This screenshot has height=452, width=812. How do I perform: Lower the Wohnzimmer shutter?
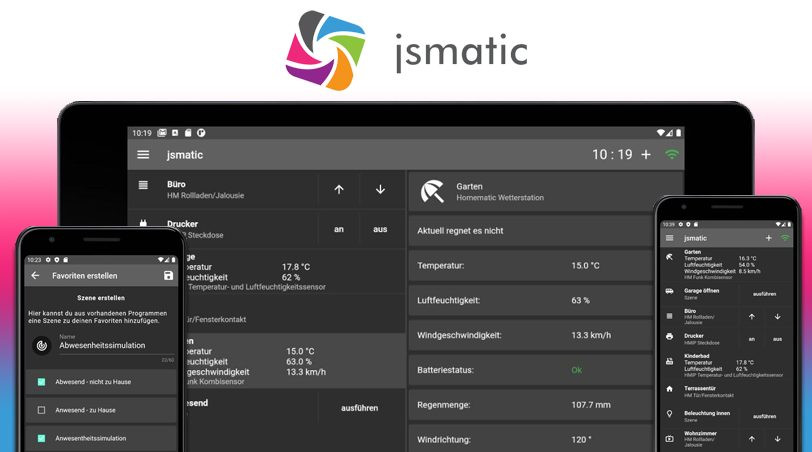777,439
